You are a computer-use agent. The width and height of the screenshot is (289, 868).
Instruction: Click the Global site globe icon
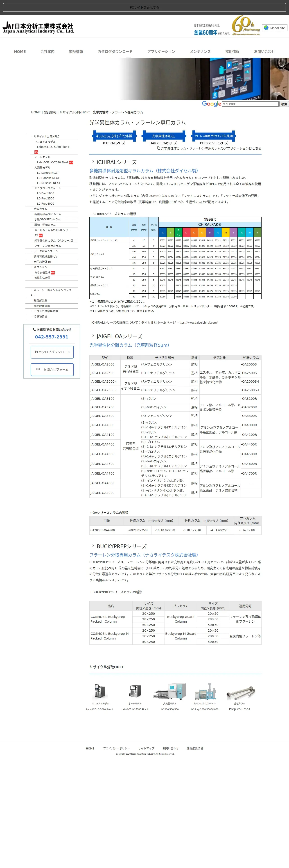point(266,28)
